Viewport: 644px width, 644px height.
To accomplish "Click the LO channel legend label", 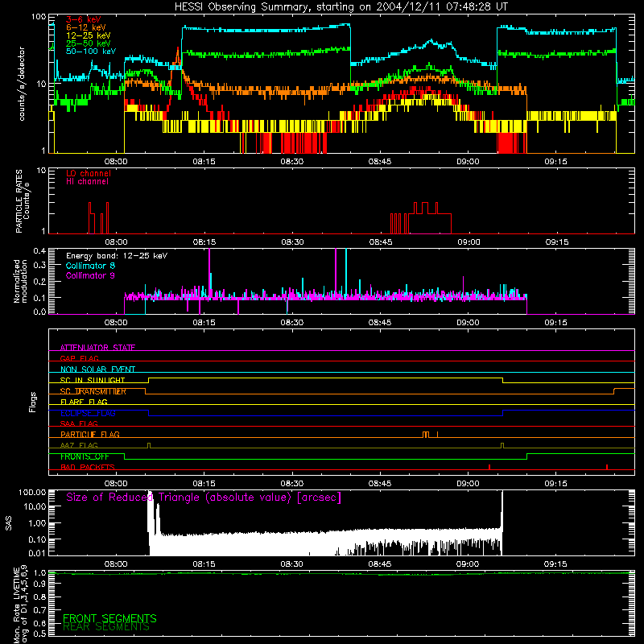I will (x=89, y=174).
